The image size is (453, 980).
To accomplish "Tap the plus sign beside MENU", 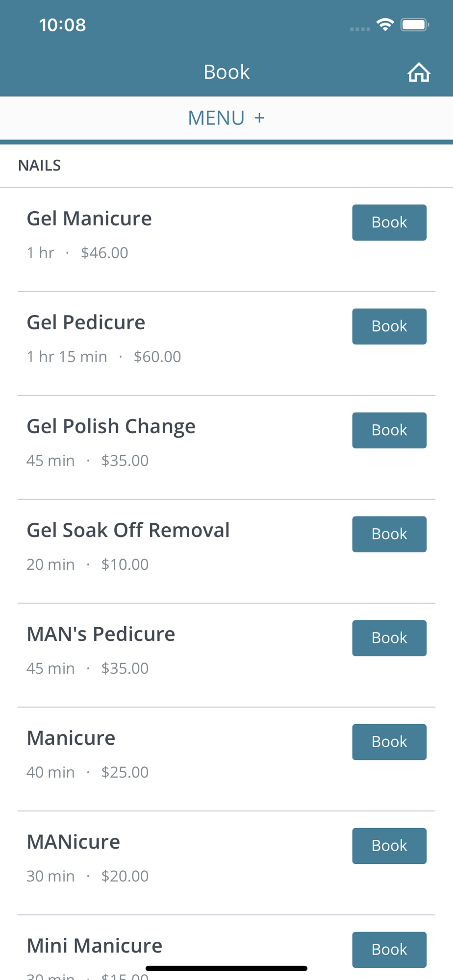I will (x=259, y=118).
